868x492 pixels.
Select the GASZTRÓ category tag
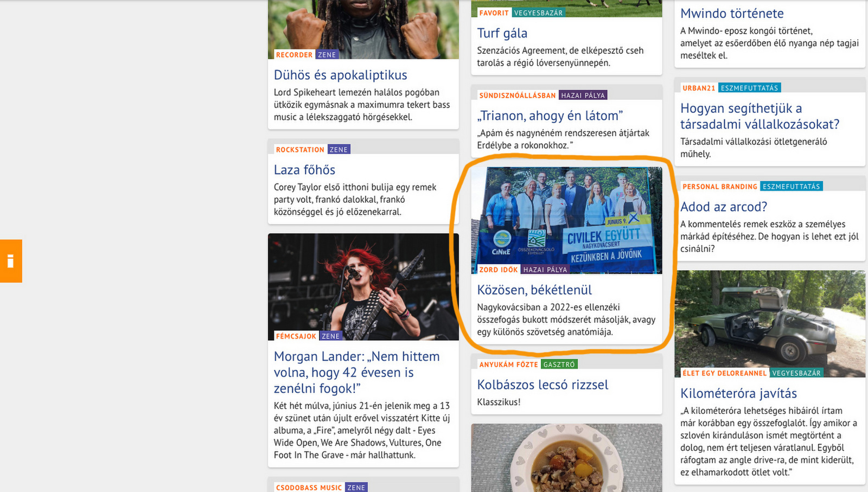click(x=559, y=365)
